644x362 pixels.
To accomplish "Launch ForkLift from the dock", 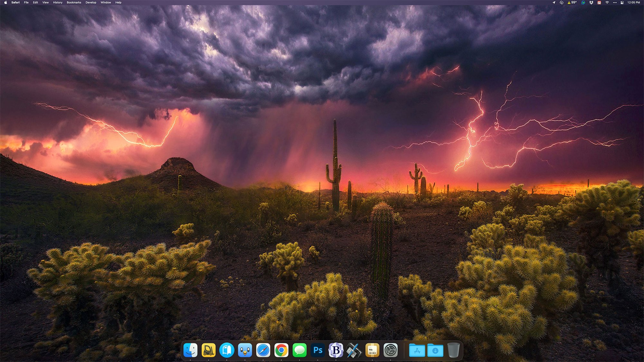I will pos(208,350).
